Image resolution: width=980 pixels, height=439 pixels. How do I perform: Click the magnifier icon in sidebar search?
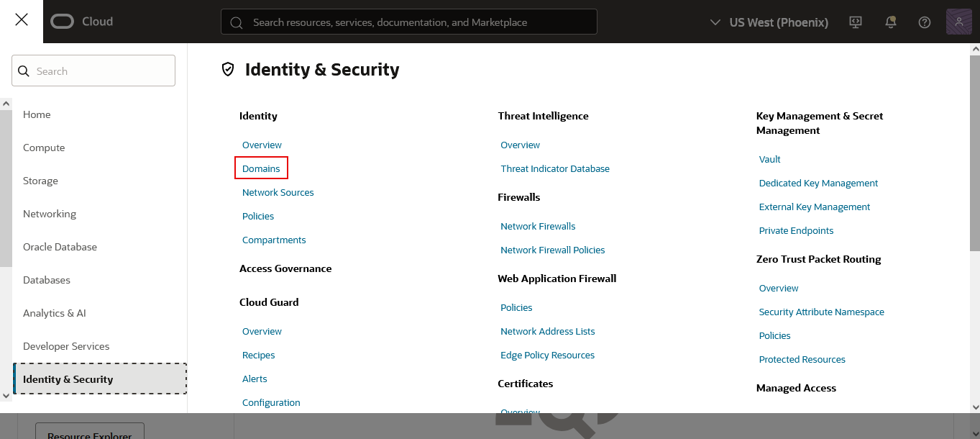24,71
